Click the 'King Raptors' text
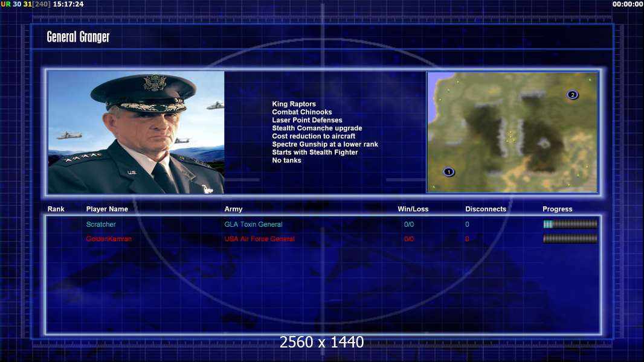The height and width of the screenshot is (362, 644). (x=294, y=104)
